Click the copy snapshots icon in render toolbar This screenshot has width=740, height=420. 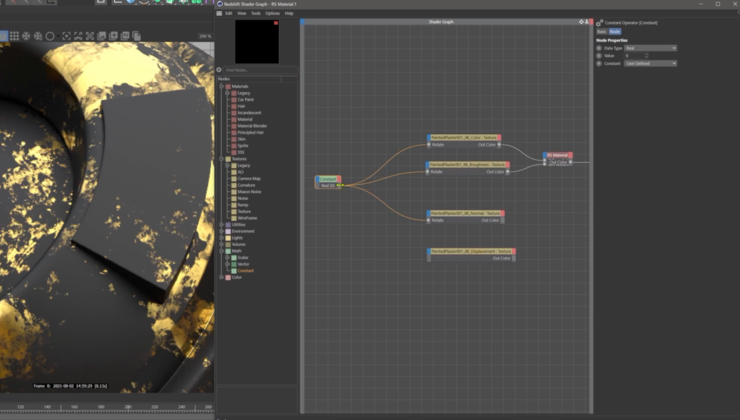pyautogui.click(x=136, y=36)
